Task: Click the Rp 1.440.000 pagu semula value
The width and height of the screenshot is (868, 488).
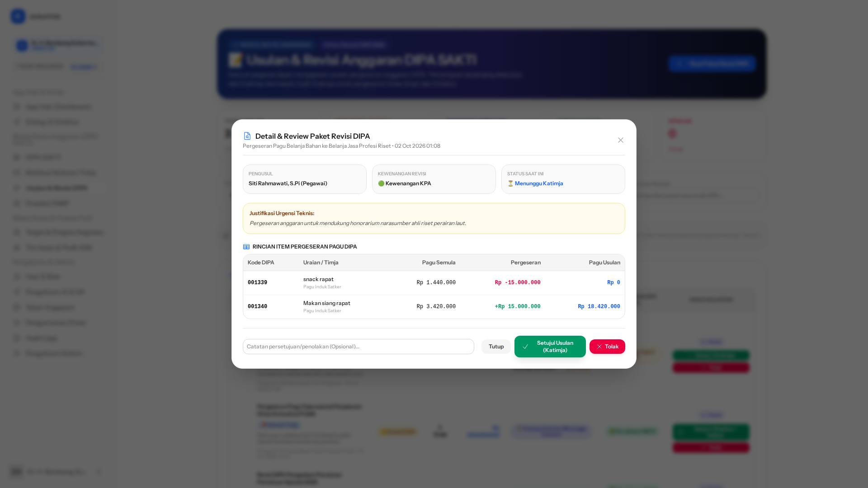Action: (436, 283)
